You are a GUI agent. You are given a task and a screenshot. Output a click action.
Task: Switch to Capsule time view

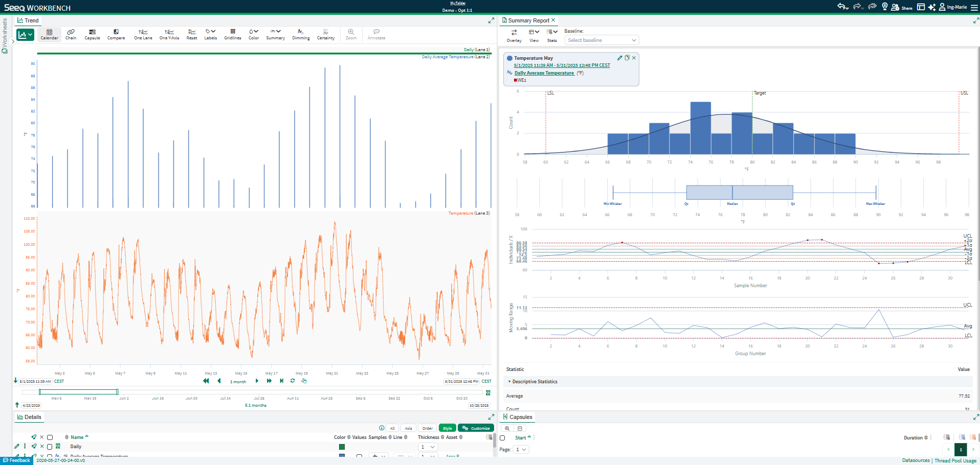(x=92, y=34)
